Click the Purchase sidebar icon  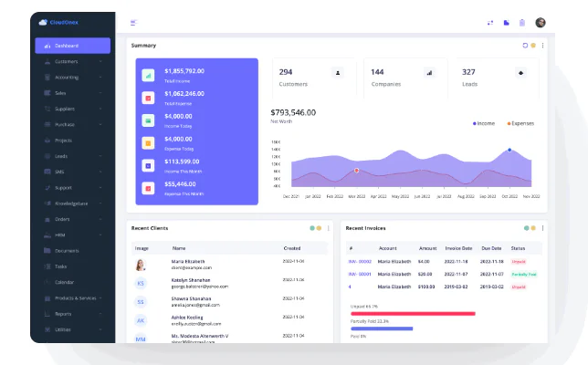pyautogui.click(x=47, y=124)
